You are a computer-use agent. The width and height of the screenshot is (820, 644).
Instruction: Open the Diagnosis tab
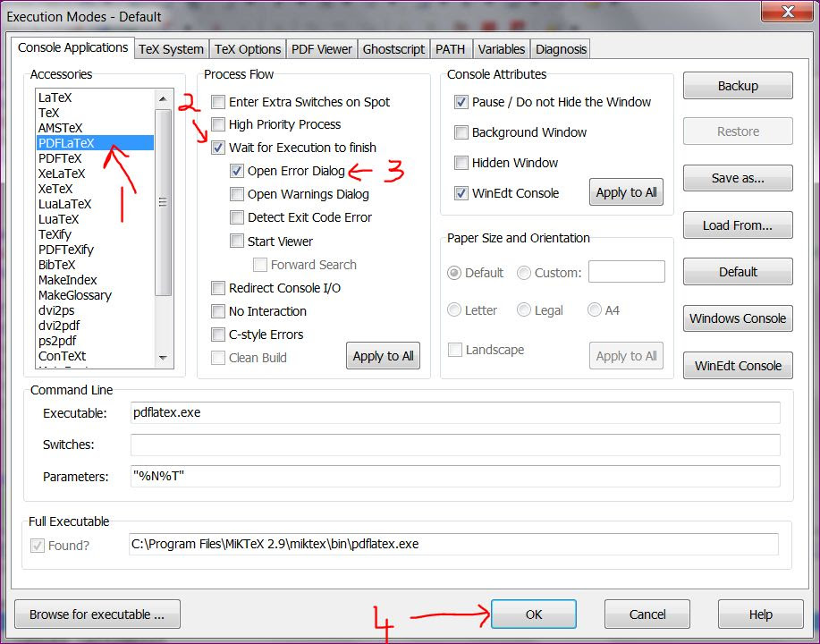[x=561, y=49]
